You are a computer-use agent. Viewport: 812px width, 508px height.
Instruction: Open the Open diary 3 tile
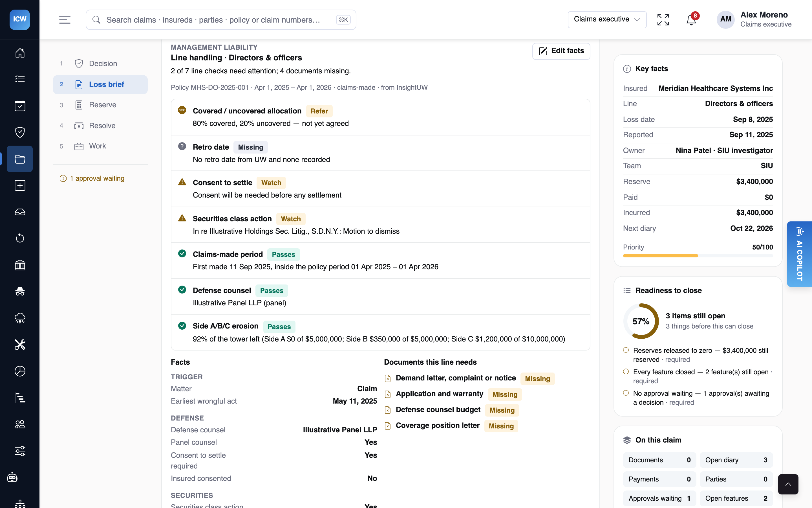tap(736, 460)
